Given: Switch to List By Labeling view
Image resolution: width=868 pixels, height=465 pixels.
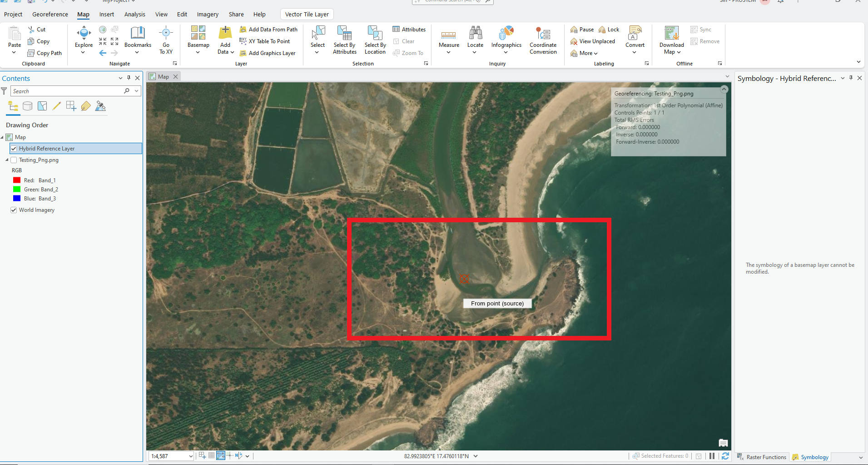Looking at the screenshot, I should pos(86,106).
